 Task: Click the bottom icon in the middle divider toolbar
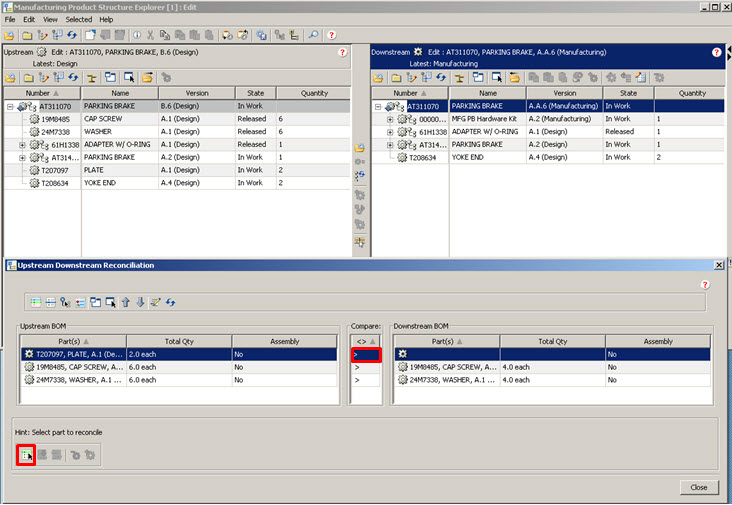click(x=359, y=242)
